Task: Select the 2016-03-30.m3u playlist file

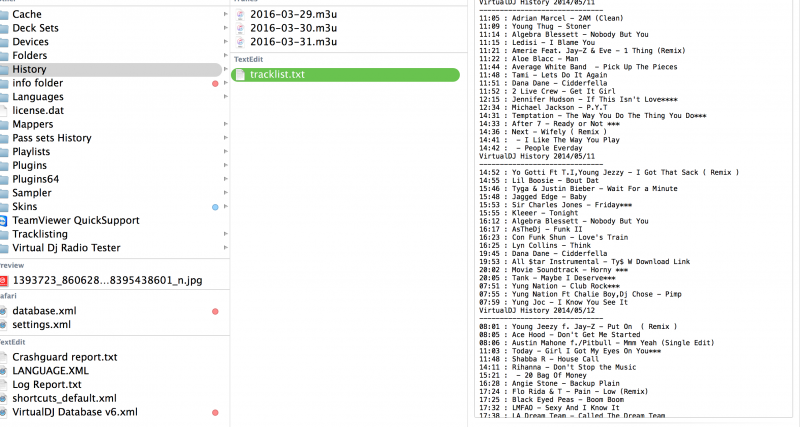Action: (293, 29)
